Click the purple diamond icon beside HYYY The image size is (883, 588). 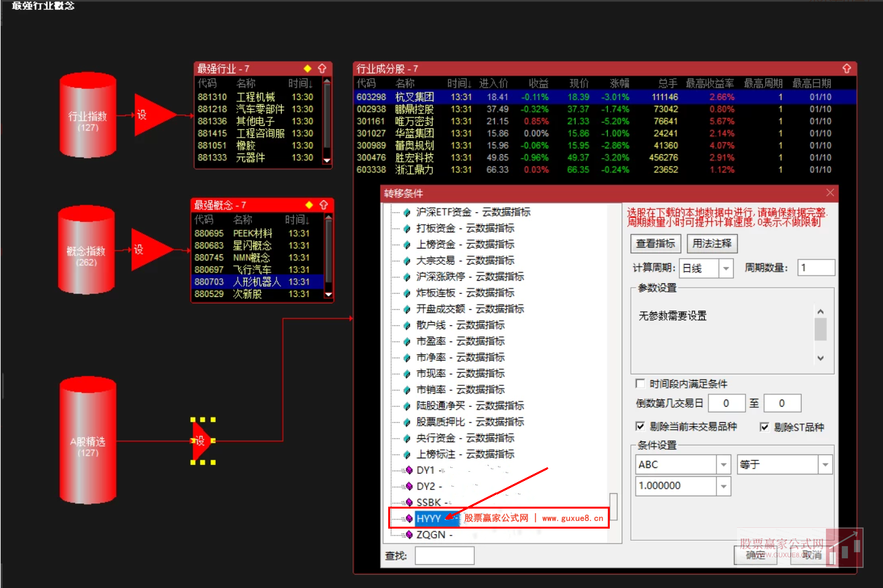tap(408, 518)
